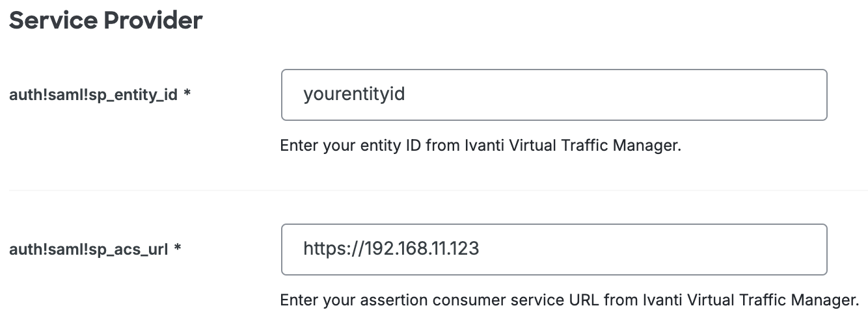Place cursor in the https://192.168.11.123 value

coord(390,249)
